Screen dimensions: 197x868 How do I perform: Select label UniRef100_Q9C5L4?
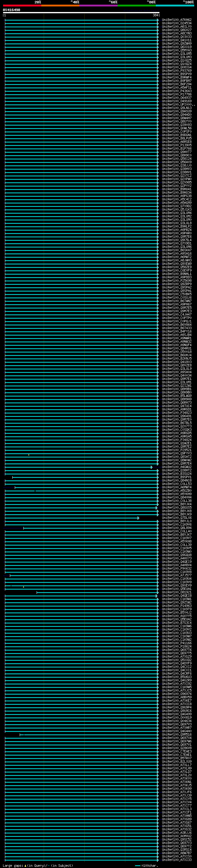coord(176,240)
